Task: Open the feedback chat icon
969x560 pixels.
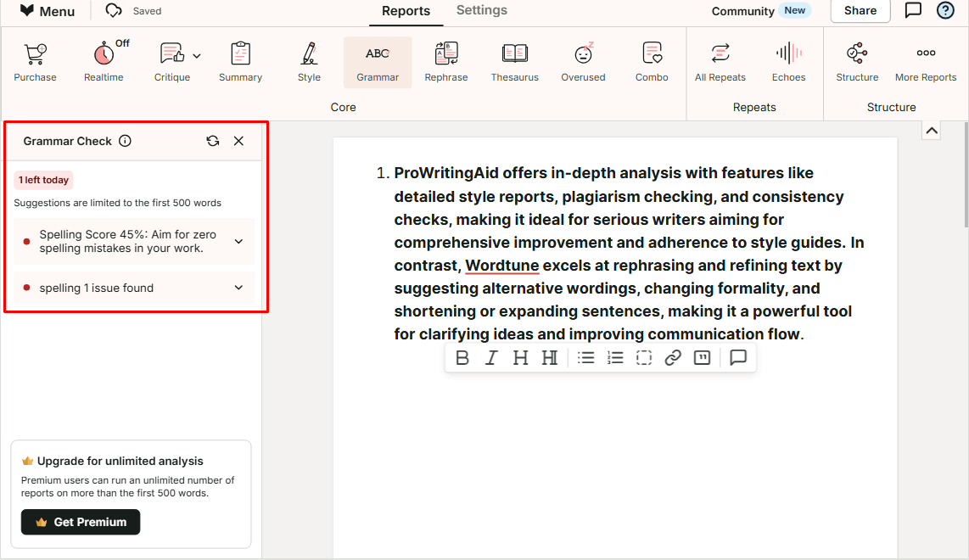Action: 913,10
